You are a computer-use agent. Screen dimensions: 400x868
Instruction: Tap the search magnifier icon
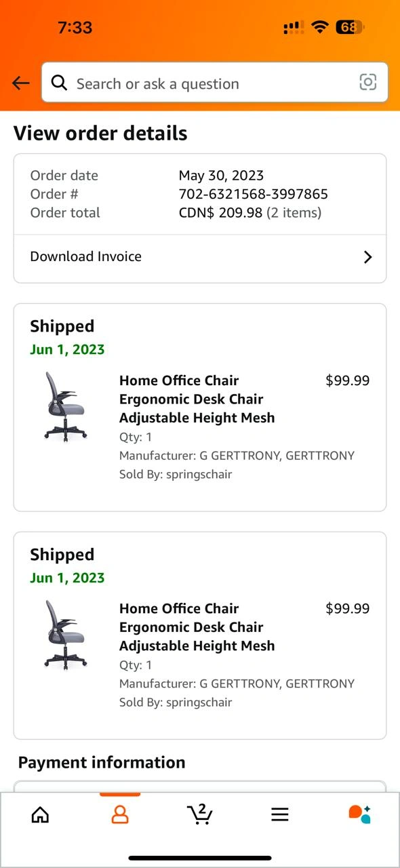tap(60, 83)
